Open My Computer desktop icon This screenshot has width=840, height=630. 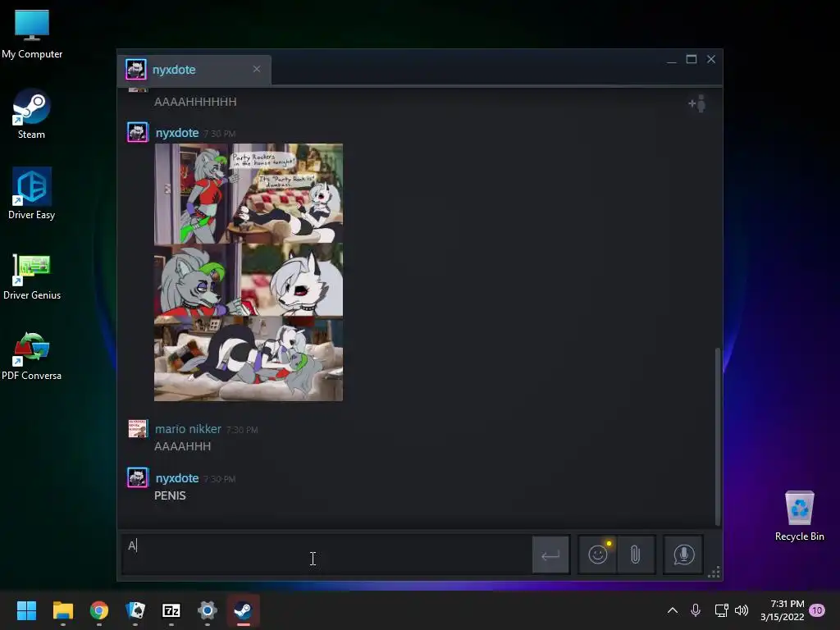pos(32,34)
